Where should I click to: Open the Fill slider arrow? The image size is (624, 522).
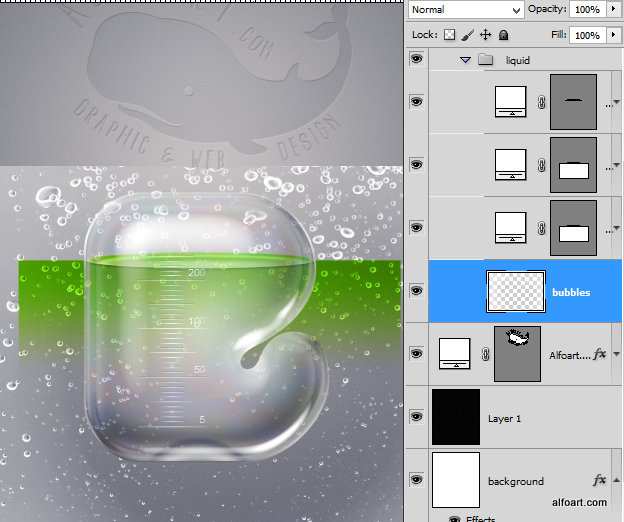coord(612,35)
